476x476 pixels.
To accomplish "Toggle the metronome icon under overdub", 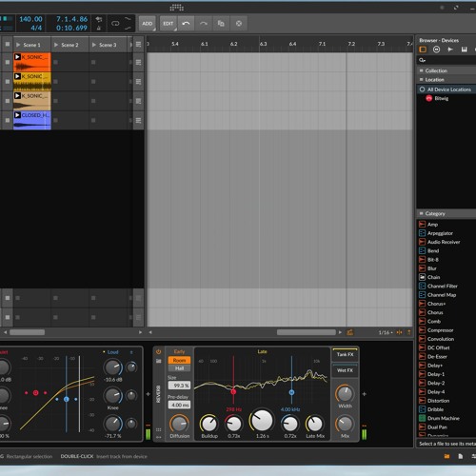I will click(99, 29).
